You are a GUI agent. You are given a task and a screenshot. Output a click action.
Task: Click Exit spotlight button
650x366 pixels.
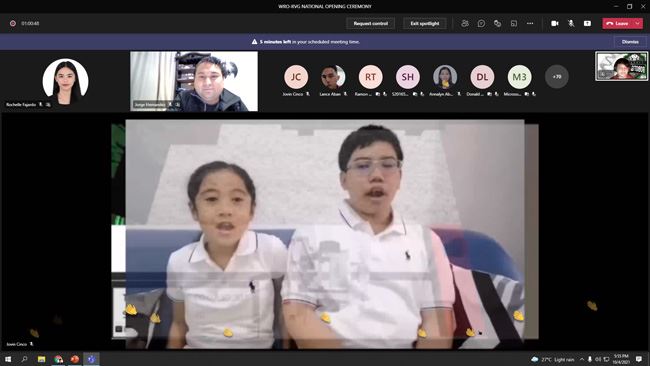point(425,24)
